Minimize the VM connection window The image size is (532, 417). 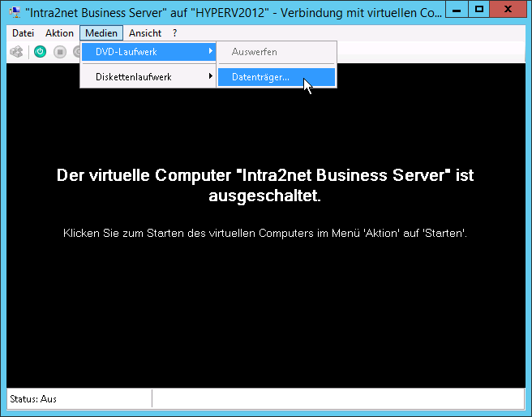click(x=457, y=10)
